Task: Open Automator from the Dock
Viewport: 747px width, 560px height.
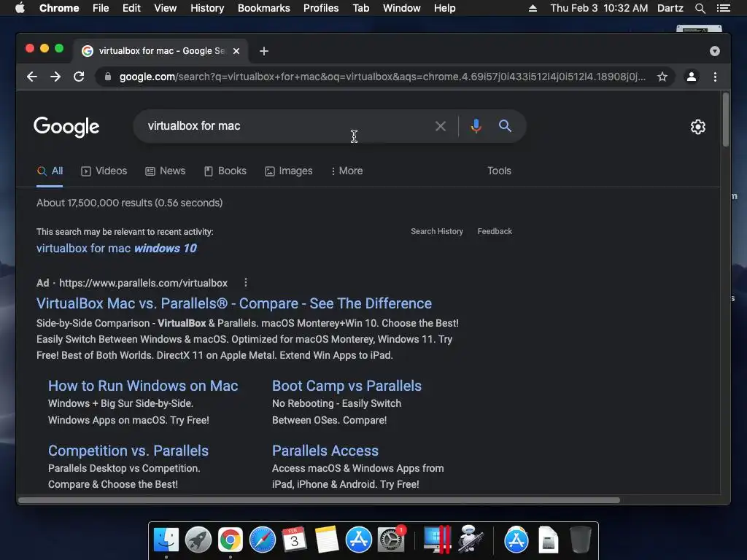Action: point(471,540)
